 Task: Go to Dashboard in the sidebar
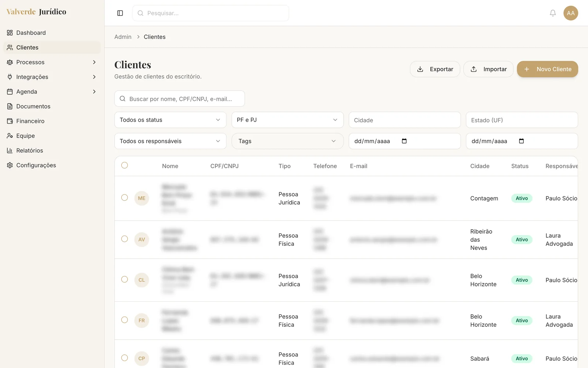point(52,33)
